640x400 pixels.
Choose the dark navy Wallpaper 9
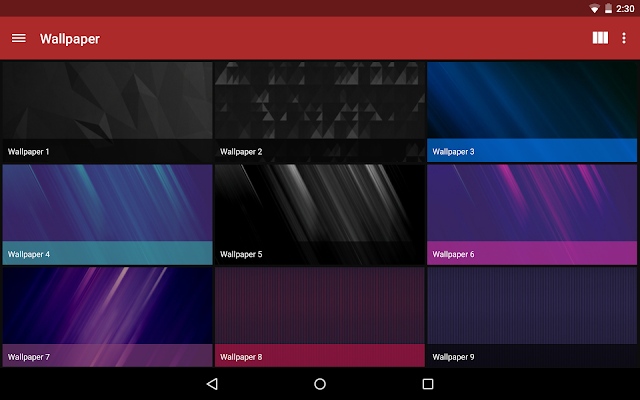(532, 317)
